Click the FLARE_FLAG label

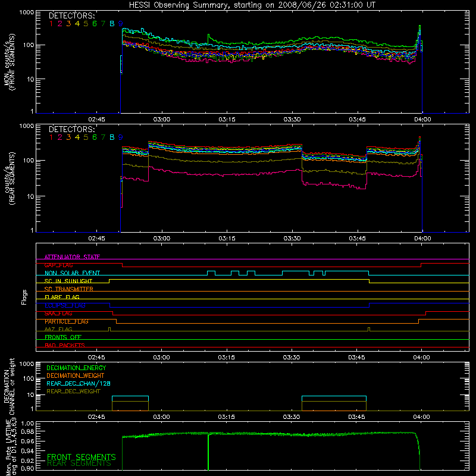point(62,297)
